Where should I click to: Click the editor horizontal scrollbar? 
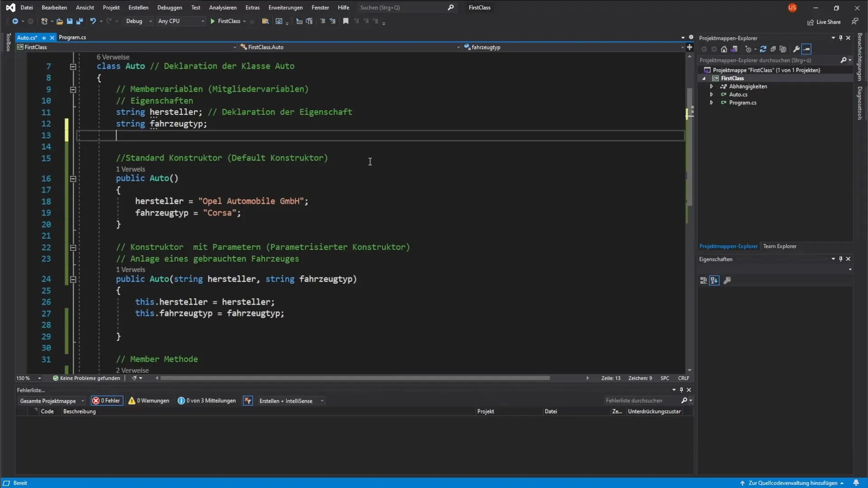pyautogui.click(x=355, y=378)
